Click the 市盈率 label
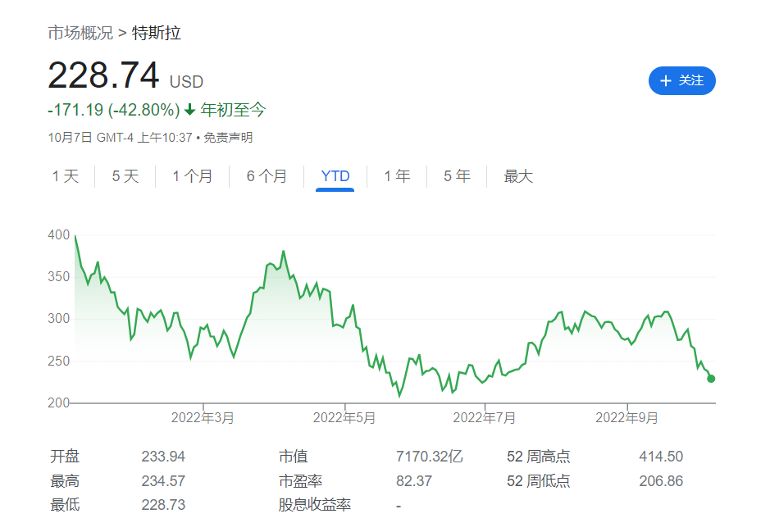This screenshot has width=770, height=532. click(300, 481)
